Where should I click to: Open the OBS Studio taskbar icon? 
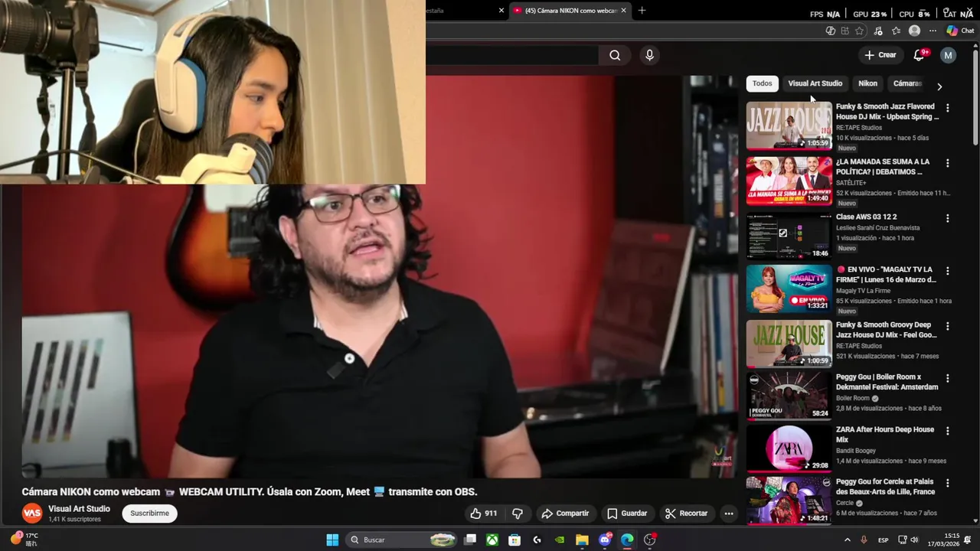[650, 540]
